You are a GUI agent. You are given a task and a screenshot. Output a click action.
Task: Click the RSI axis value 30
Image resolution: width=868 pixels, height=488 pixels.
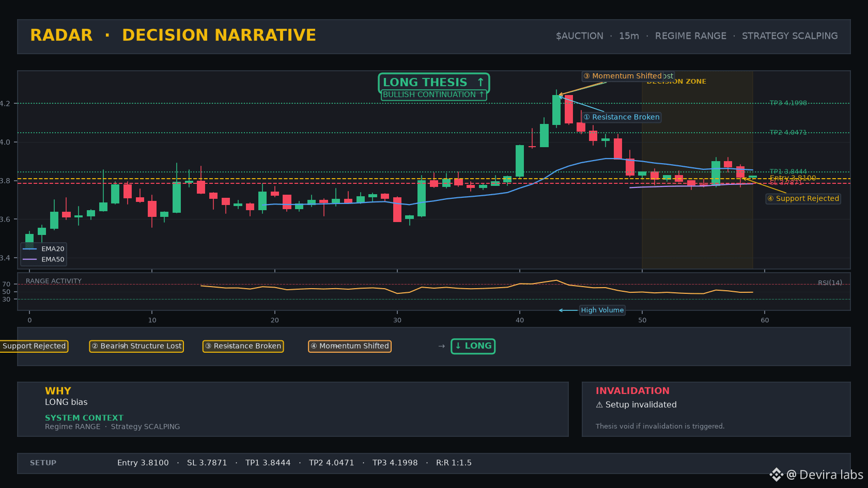6,299
